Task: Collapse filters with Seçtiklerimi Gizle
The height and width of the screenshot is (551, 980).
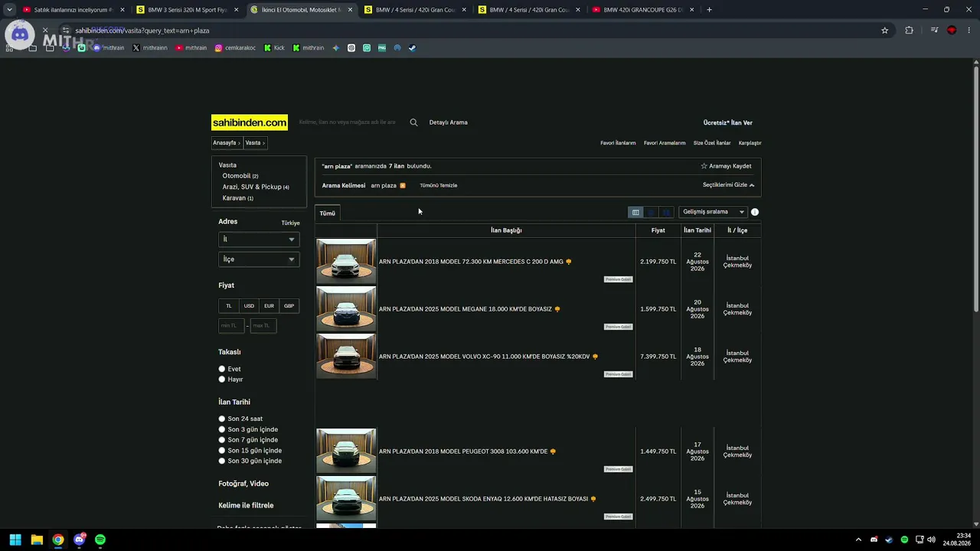Action: point(729,185)
